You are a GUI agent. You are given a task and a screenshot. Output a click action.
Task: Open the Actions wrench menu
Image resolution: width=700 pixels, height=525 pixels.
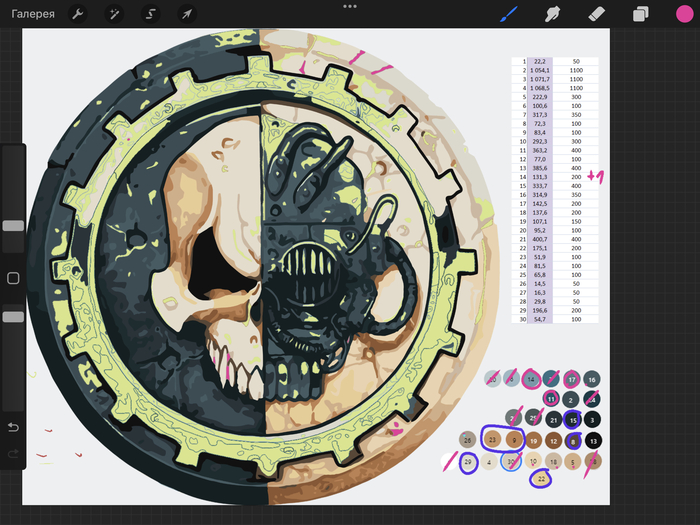tap(78, 14)
